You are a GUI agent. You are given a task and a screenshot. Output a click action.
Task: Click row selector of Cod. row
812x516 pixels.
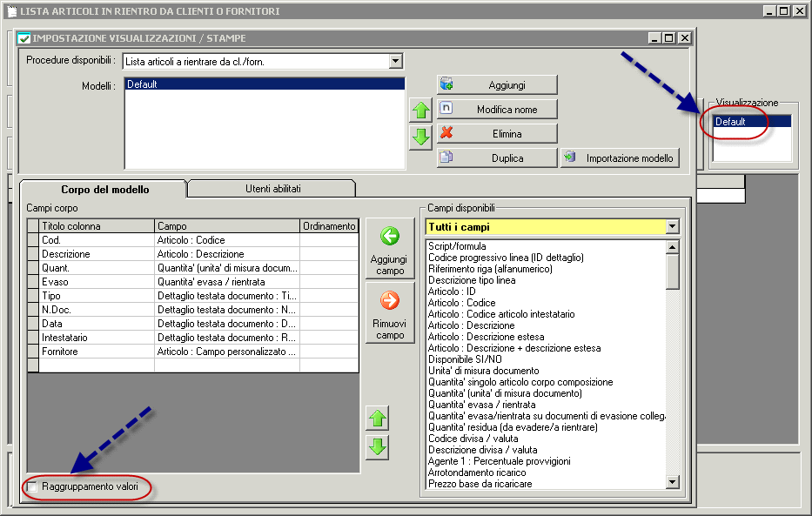click(33, 240)
